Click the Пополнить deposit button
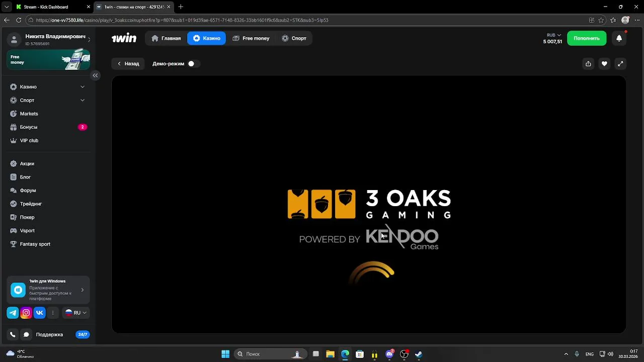 (x=587, y=38)
